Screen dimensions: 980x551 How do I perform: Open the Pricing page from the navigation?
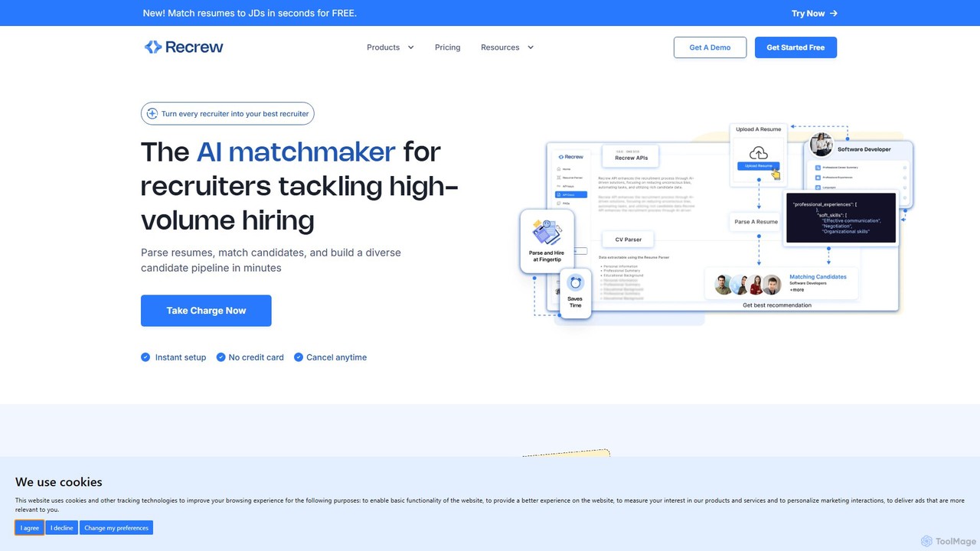(x=448, y=47)
